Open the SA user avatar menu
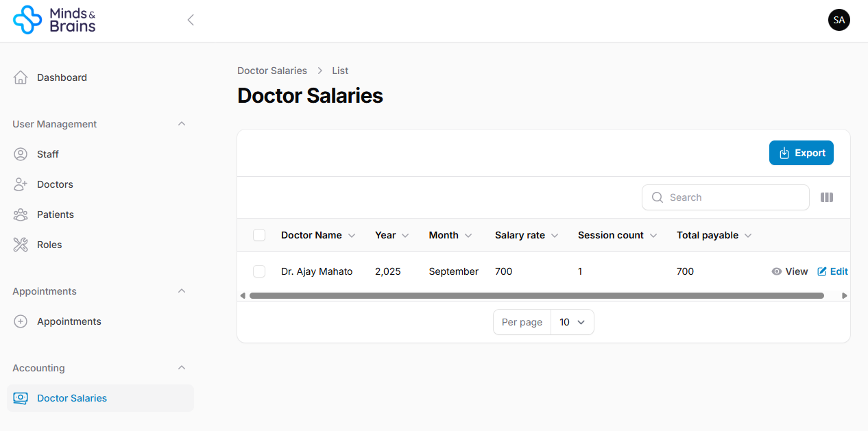This screenshot has height=431, width=868. point(839,20)
